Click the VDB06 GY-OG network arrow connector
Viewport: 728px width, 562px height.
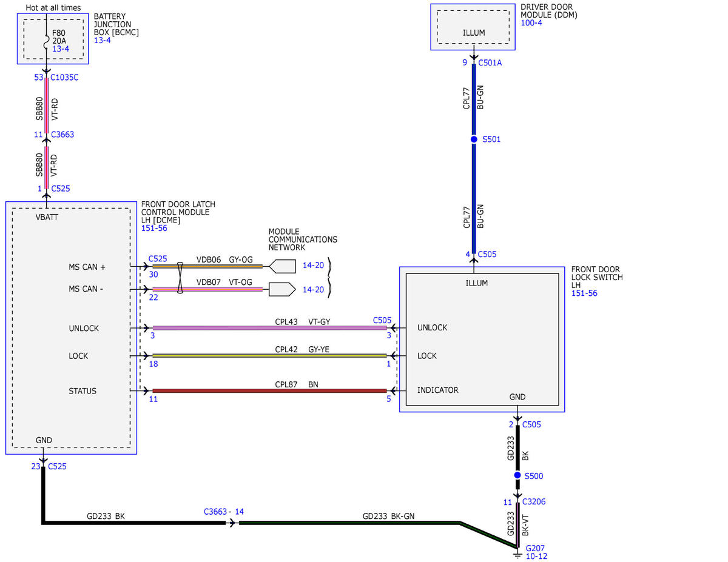(283, 266)
